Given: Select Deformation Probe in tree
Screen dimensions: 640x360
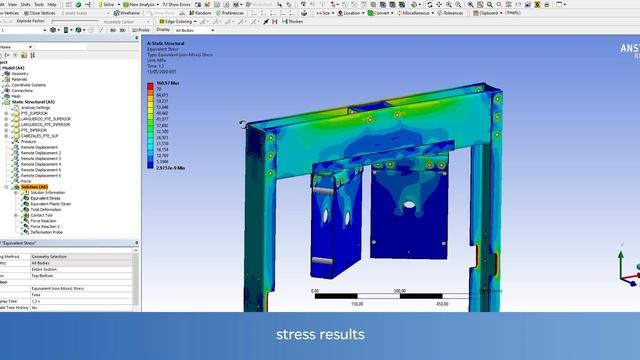Looking at the screenshot, I should point(47,232).
